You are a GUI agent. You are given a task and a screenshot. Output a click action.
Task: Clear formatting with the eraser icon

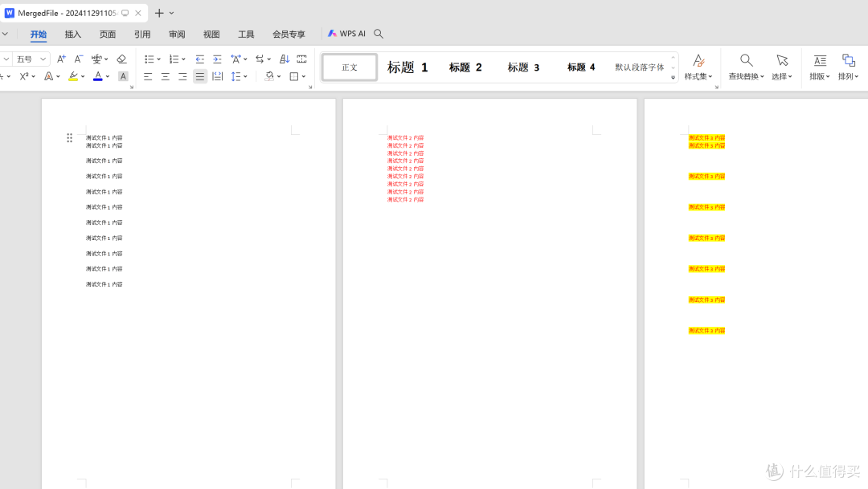[122, 59]
